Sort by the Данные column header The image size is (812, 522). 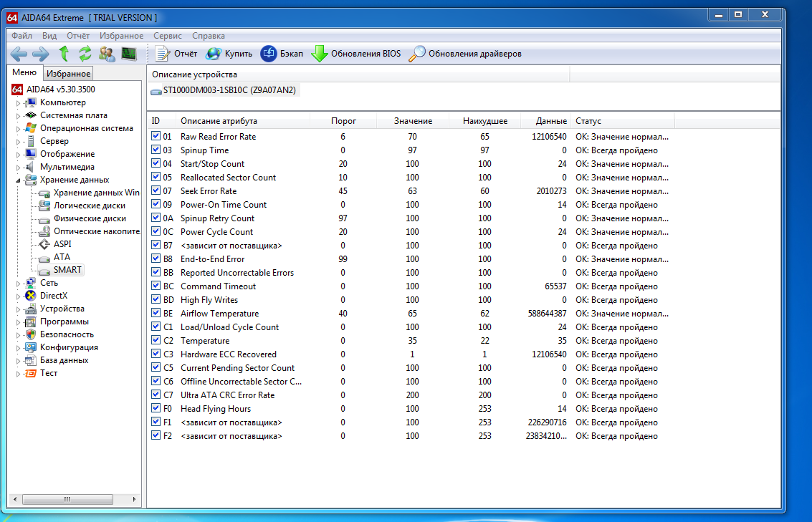tap(546, 121)
